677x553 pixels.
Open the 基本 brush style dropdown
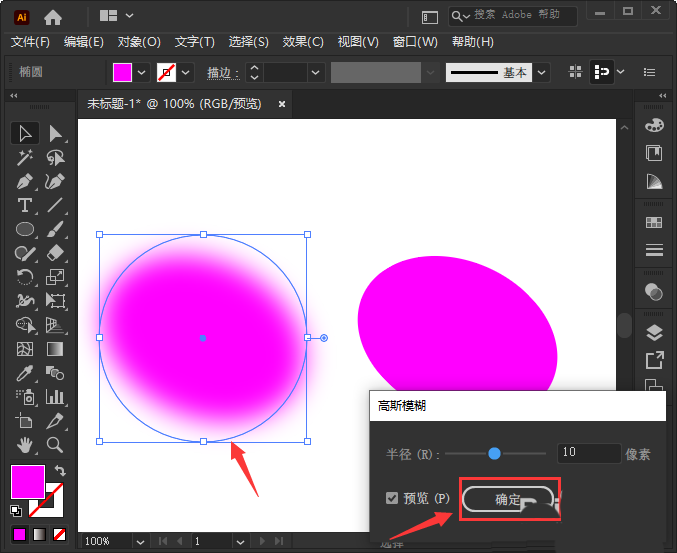point(541,73)
